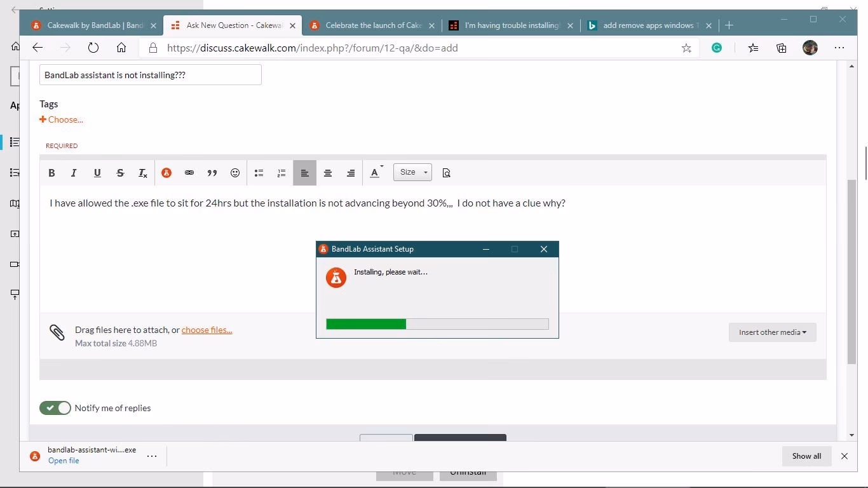
Task: Click the question title input field
Action: click(x=151, y=75)
